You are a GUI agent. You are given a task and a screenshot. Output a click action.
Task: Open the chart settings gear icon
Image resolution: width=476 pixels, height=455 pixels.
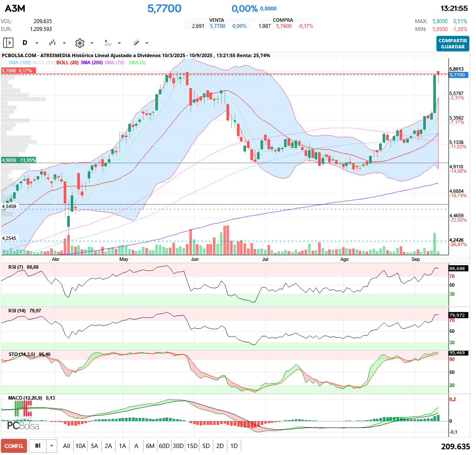tap(80, 43)
